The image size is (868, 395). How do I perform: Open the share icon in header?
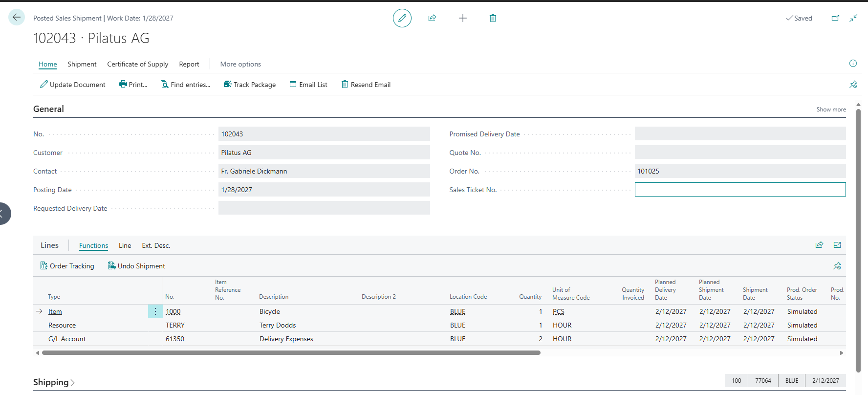pyautogui.click(x=432, y=18)
